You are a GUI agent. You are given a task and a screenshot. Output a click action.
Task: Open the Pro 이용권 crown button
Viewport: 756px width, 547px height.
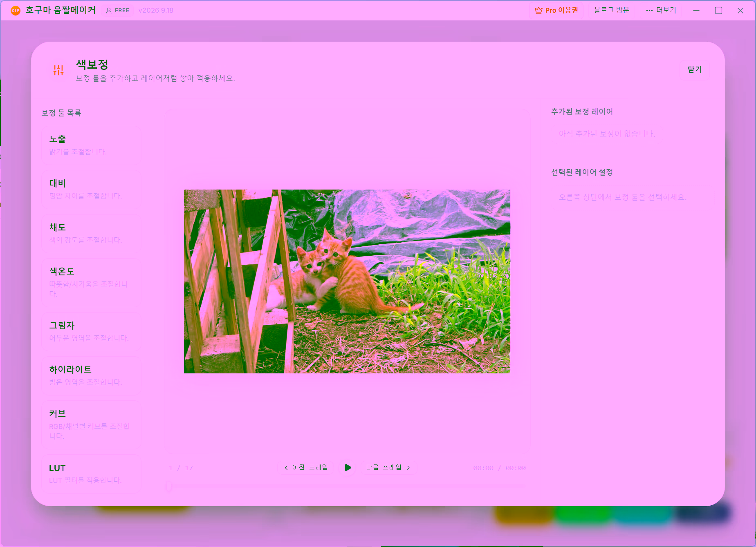[x=556, y=10]
